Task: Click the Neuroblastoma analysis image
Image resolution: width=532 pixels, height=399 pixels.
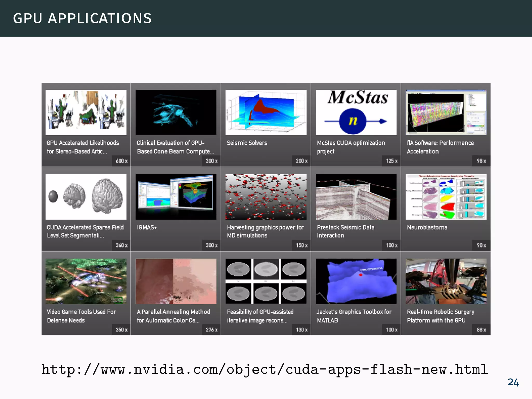Action: point(446,197)
